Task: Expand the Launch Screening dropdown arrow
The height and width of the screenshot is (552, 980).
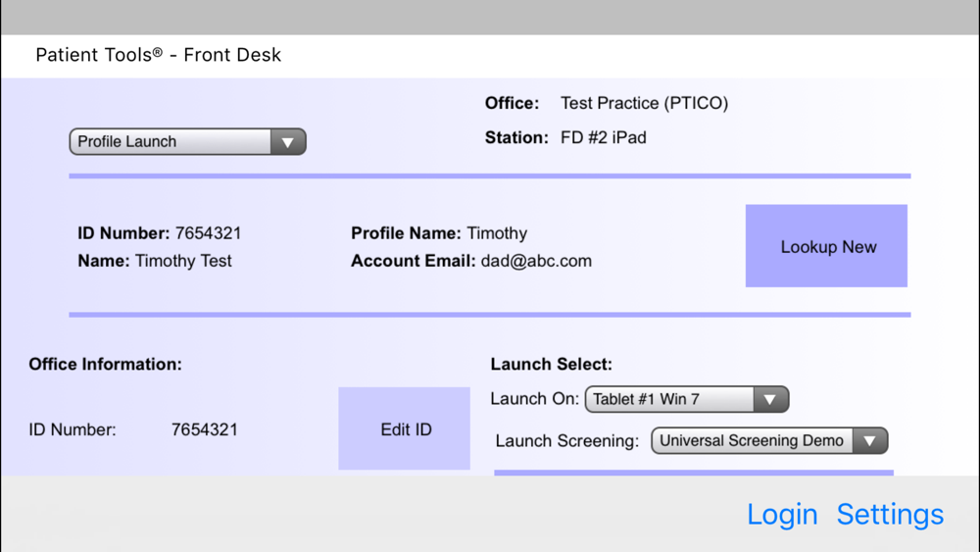Action: click(x=869, y=441)
